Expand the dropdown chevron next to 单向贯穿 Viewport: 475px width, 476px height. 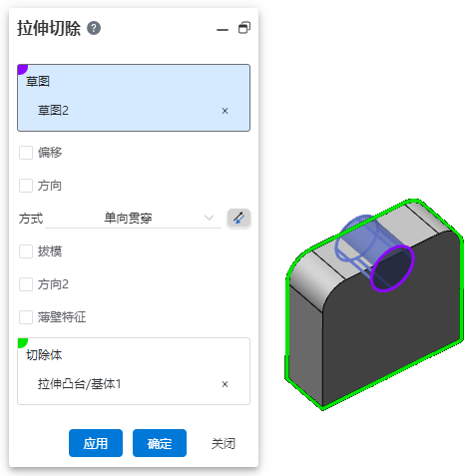coord(209,219)
